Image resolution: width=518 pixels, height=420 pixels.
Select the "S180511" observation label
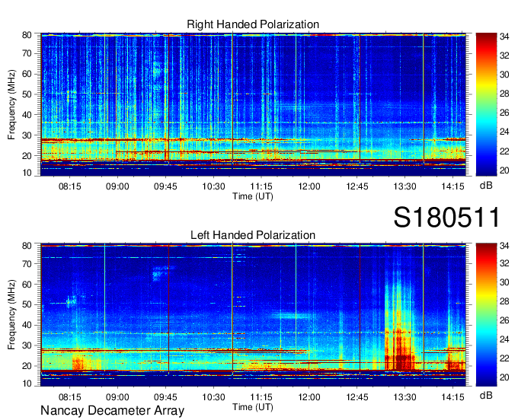[446, 218]
